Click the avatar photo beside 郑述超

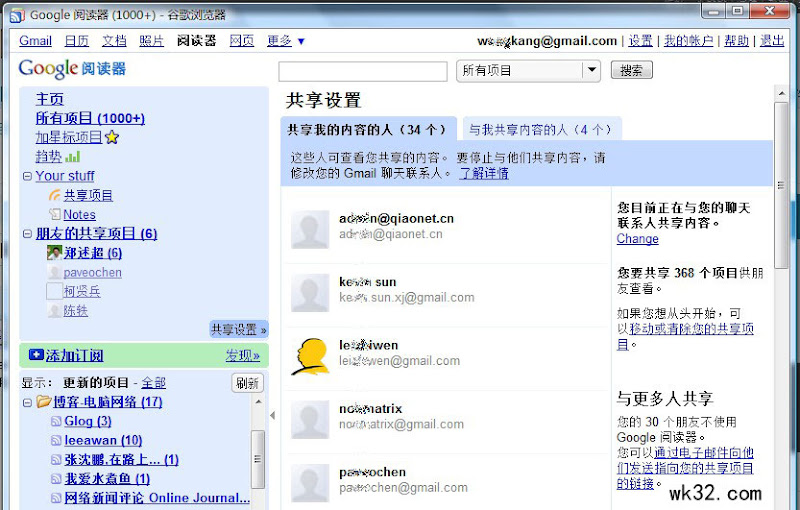click(54, 252)
